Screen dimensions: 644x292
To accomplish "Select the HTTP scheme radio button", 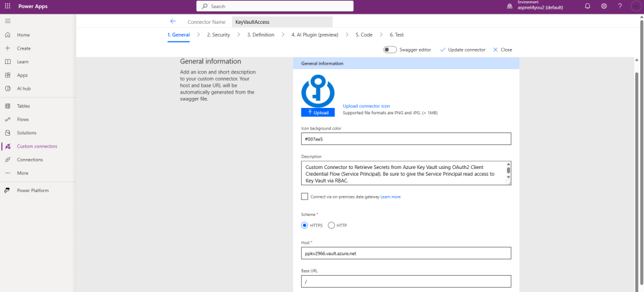I will coord(331,225).
